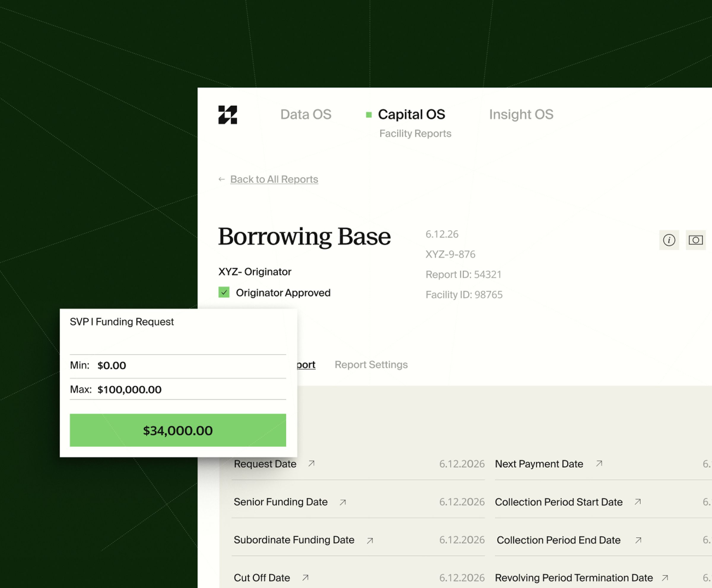Viewport: 712px width, 588px height.
Task: Click the cash funding icon button
Action: 695,240
